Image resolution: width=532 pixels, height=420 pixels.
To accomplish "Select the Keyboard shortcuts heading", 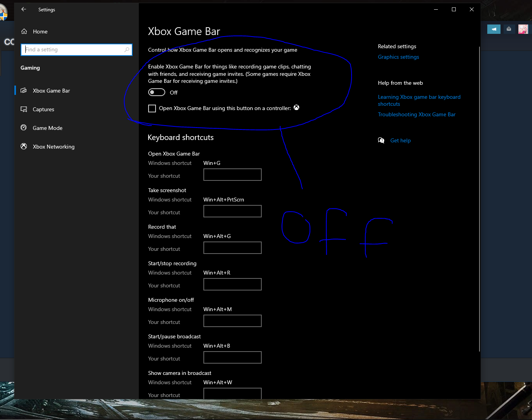I will coord(180,137).
